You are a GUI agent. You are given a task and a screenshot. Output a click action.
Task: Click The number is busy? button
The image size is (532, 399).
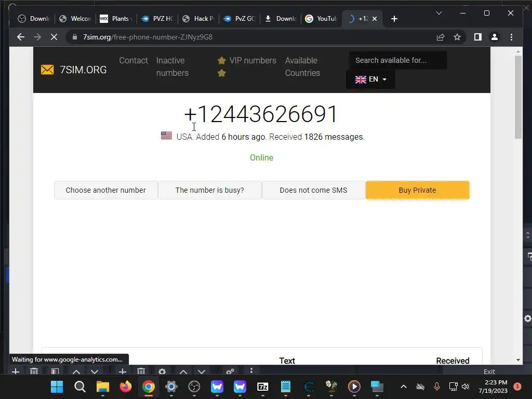click(x=210, y=190)
